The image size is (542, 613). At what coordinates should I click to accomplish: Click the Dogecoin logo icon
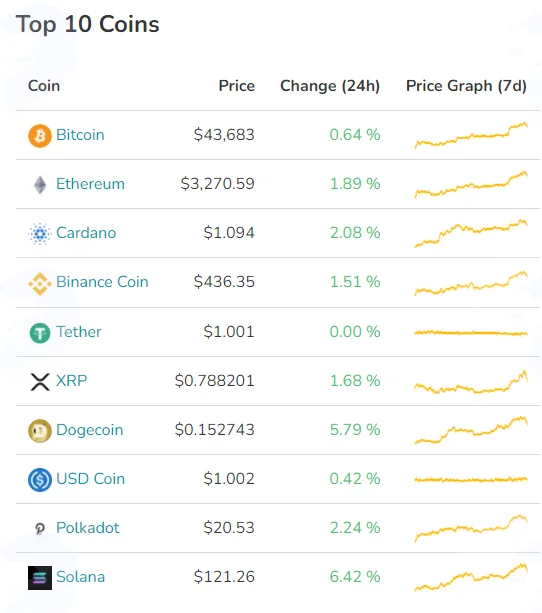pos(40,431)
